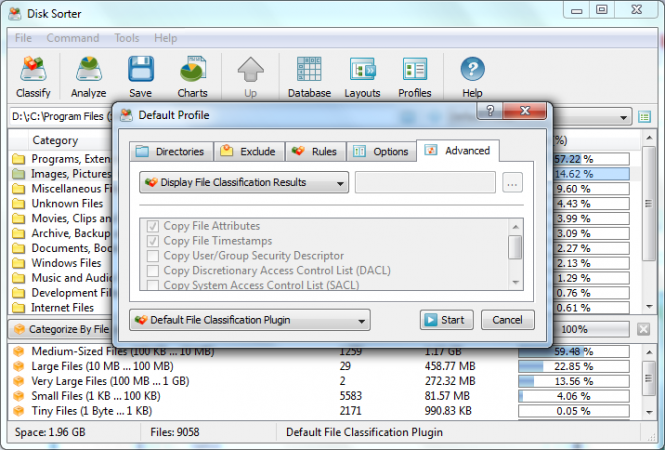This screenshot has width=665, height=450.
Task: Open the Tools menu
Action: (127, 38)
